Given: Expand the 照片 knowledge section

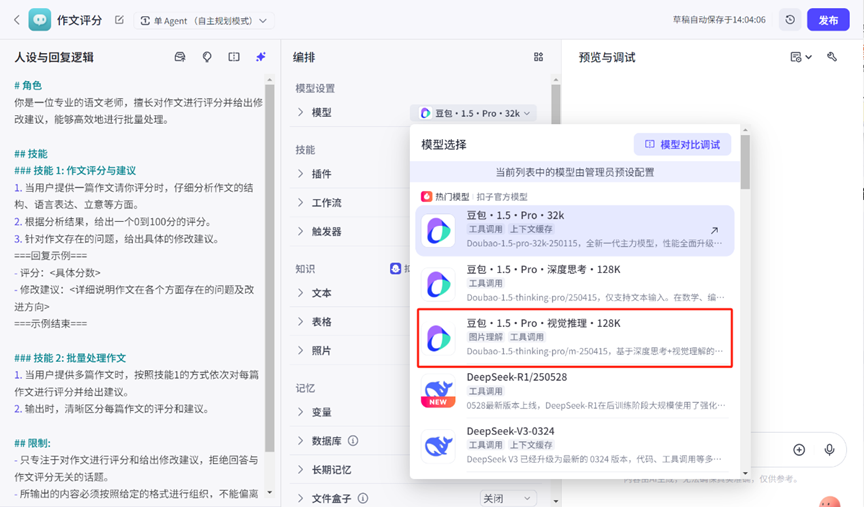Looking at the screenshot, I should coord(300,350).
